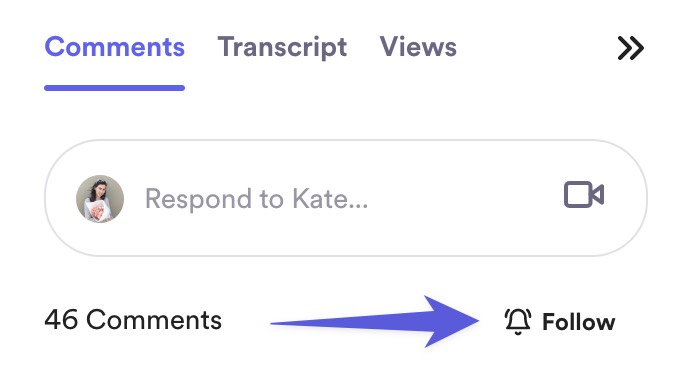Viewport: 688px width, 378px height.
Task: Enable notifications with the bell Follow control
Action: point(560,321)
